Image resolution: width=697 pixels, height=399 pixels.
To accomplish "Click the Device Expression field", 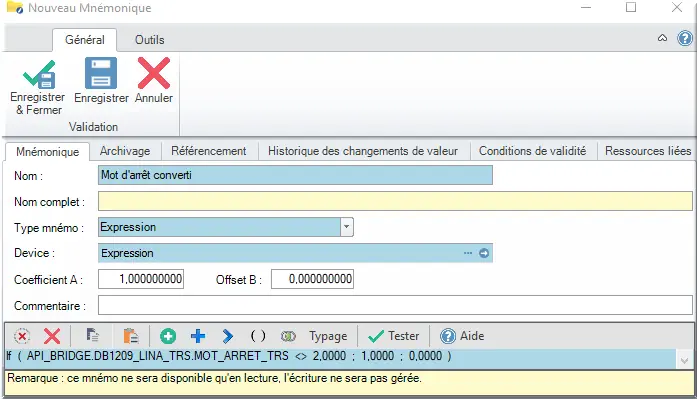I will pyautogui.click(x=295, y=253).
